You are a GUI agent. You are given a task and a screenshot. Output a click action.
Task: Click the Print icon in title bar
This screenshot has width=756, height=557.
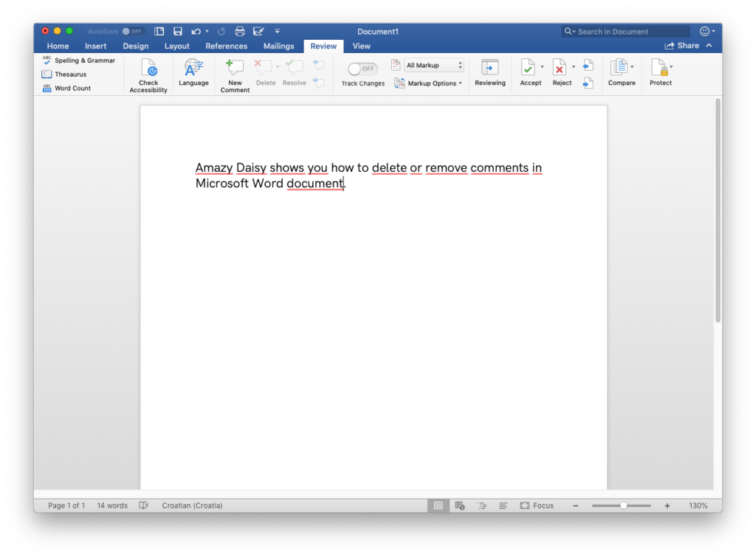pos(239,32)
